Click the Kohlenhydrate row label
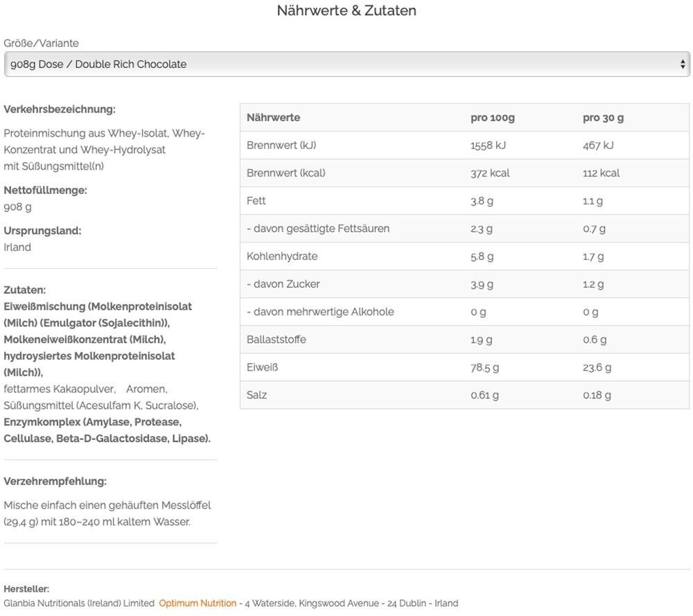The height and width of the screenshot is (616, 693). (x=282, y=256)
